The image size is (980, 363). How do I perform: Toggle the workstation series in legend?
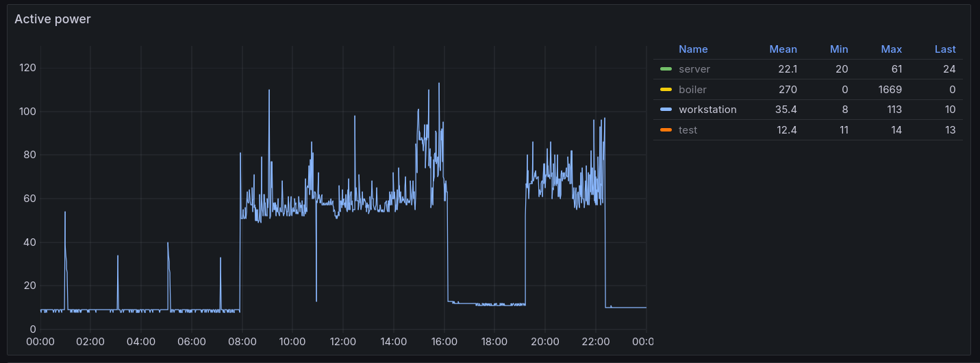707,110
